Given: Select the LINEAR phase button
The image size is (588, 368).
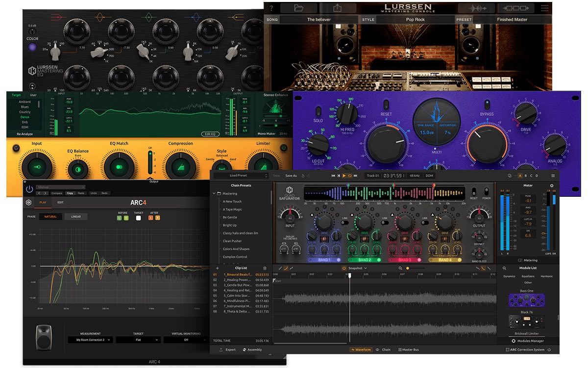Looking at the screenshot, I should pos(76,216).
